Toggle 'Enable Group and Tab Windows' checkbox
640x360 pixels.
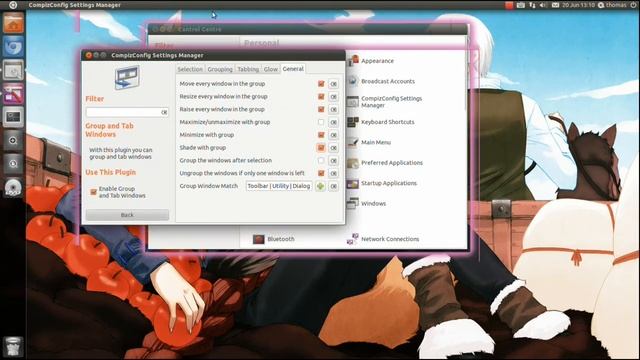(93, 192)
